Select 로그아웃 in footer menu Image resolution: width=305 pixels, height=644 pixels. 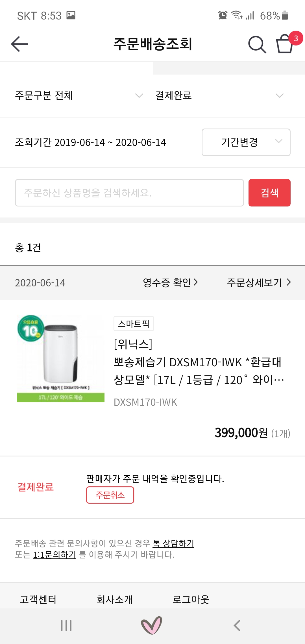(191, 599)
